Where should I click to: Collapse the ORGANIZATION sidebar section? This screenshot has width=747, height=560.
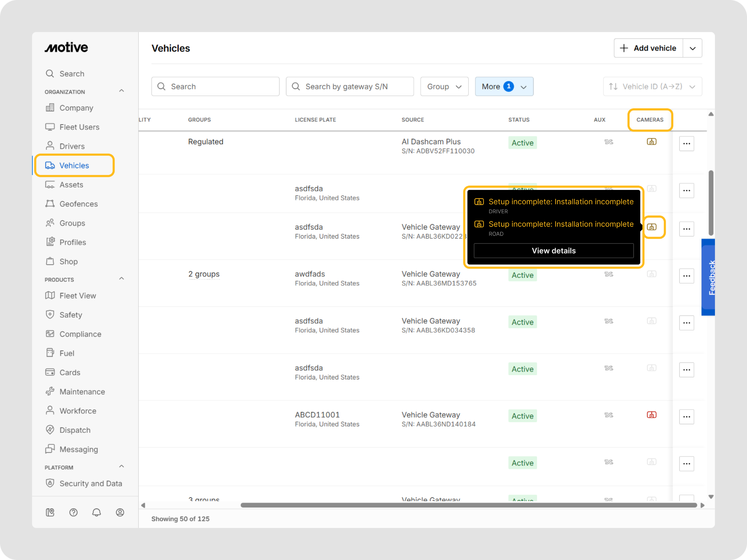[121, 91]
